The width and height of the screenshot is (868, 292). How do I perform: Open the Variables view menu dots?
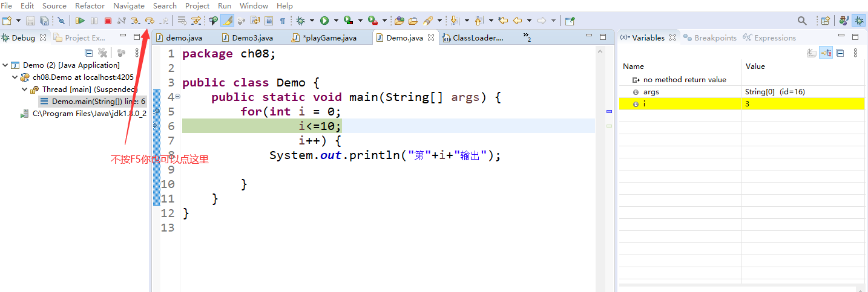point(856,53)
